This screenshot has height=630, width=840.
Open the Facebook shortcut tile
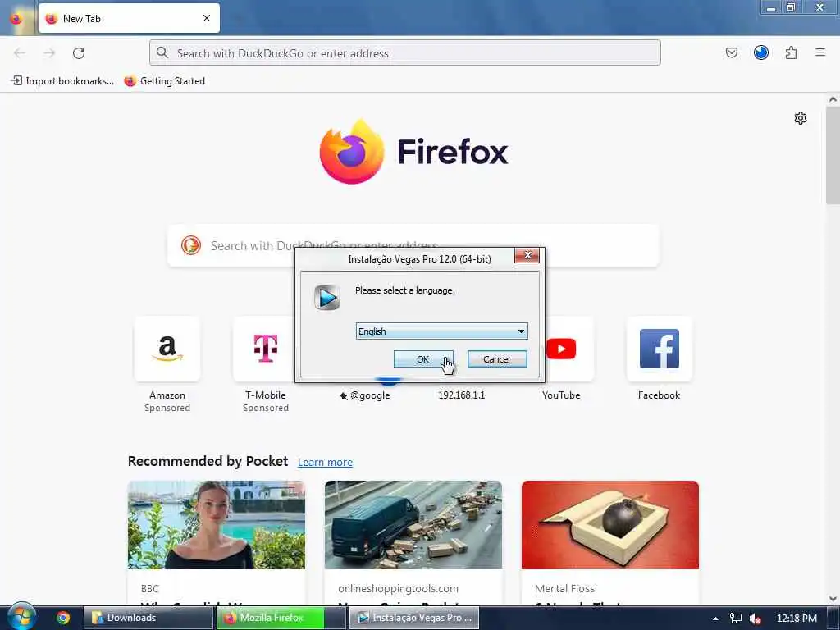coord(659,349)
